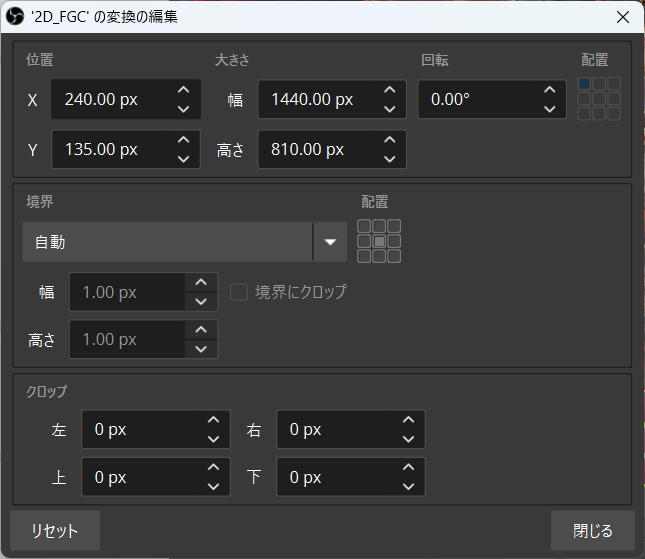
Task: Select bottom-right cell in position alignment grid
Action: click(614, 114)
